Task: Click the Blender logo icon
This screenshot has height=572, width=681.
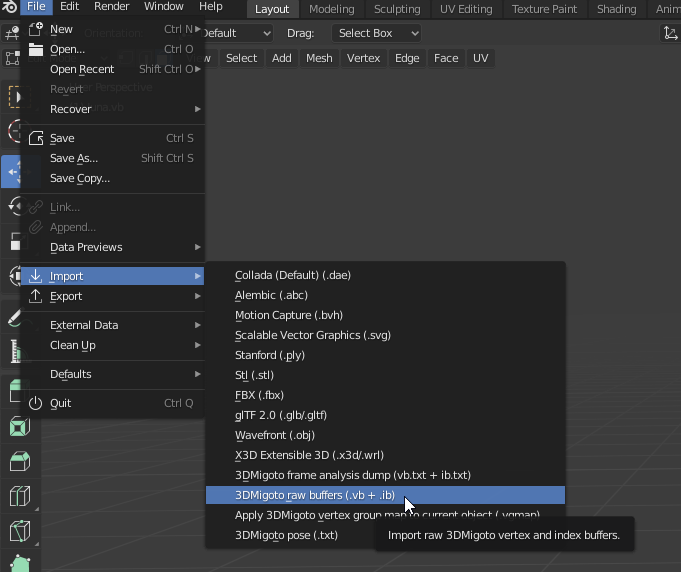Action: tap(10, 7)
